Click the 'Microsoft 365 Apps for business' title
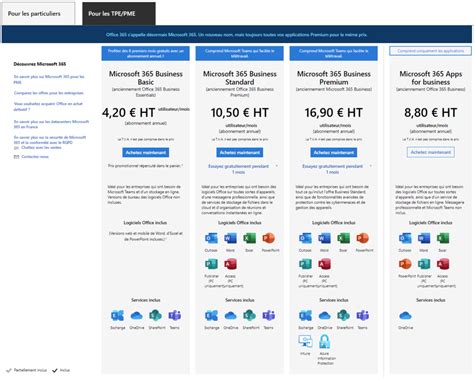 431,78
